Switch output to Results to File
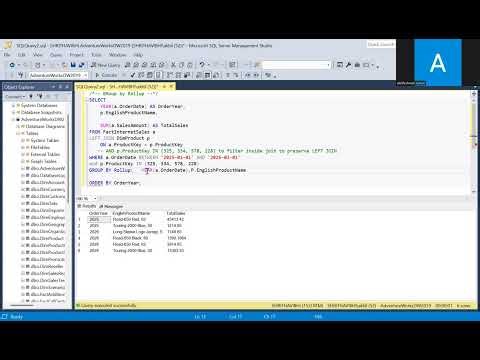The width and height of the screenshot is (480, 360). pyautogui.click(x=216, y=75)
